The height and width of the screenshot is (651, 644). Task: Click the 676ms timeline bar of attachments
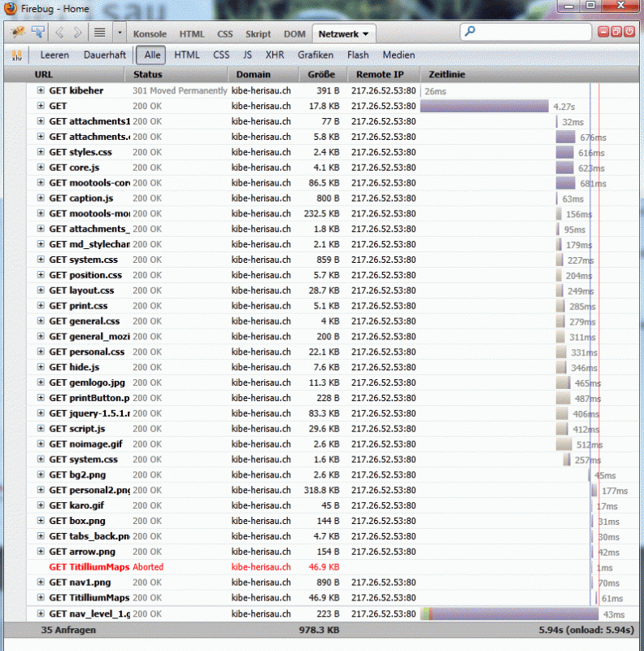click(566, 137)
